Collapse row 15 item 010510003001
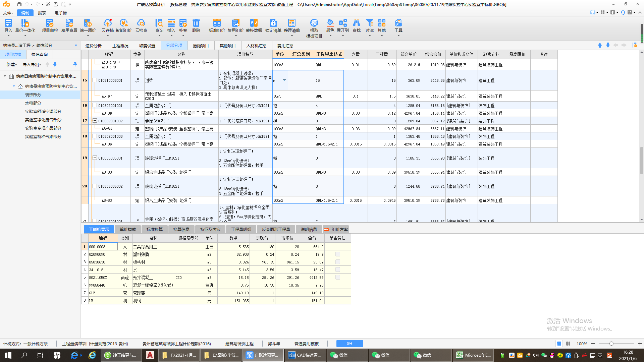The height and width of the screenshot is (362, 644). pyautogui.click(x=95, y=80)
